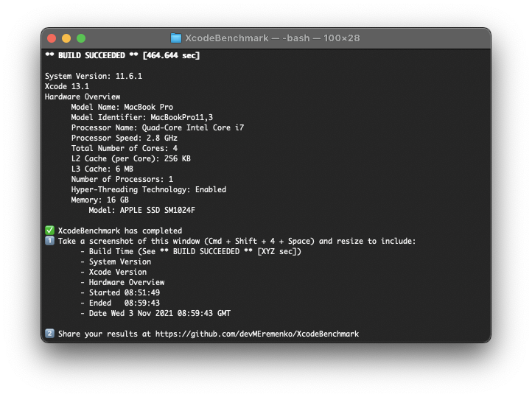Viewport: 532px width, 397px height.
Task: Open the github.com/devMEremenko/XcodeBenchmark URL
Action: (257, 334)
